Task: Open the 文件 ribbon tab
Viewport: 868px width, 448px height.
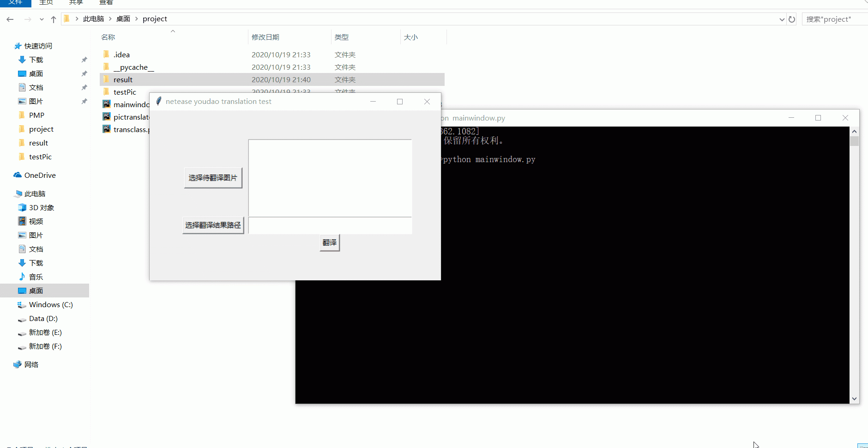Action: click(x=15, y=2)
